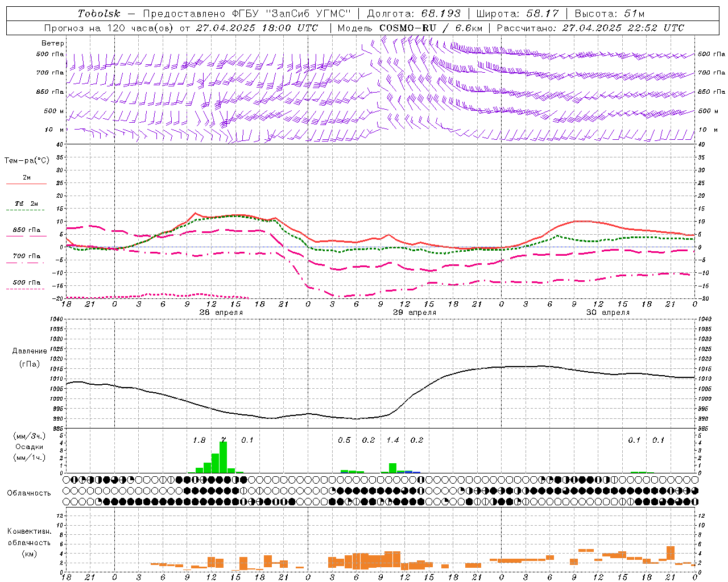728x582 pixels.
Task: Click the "Давление" pressure panel label
Action: click(x=30, y=351)
